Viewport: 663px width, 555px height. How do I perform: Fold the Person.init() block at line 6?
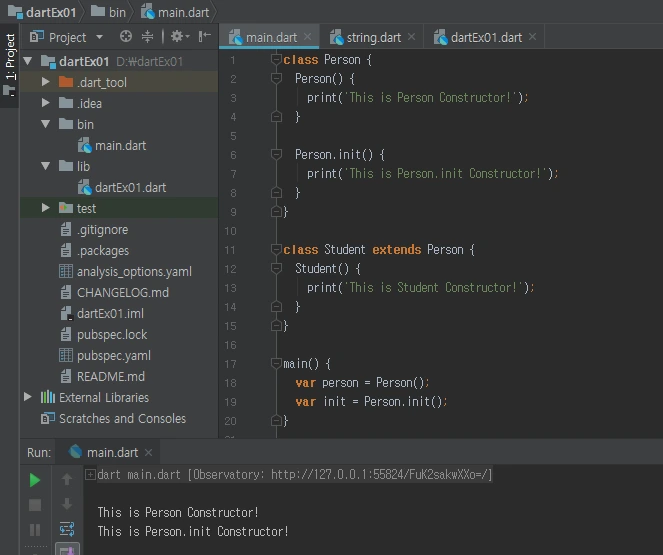pos(276,154)
